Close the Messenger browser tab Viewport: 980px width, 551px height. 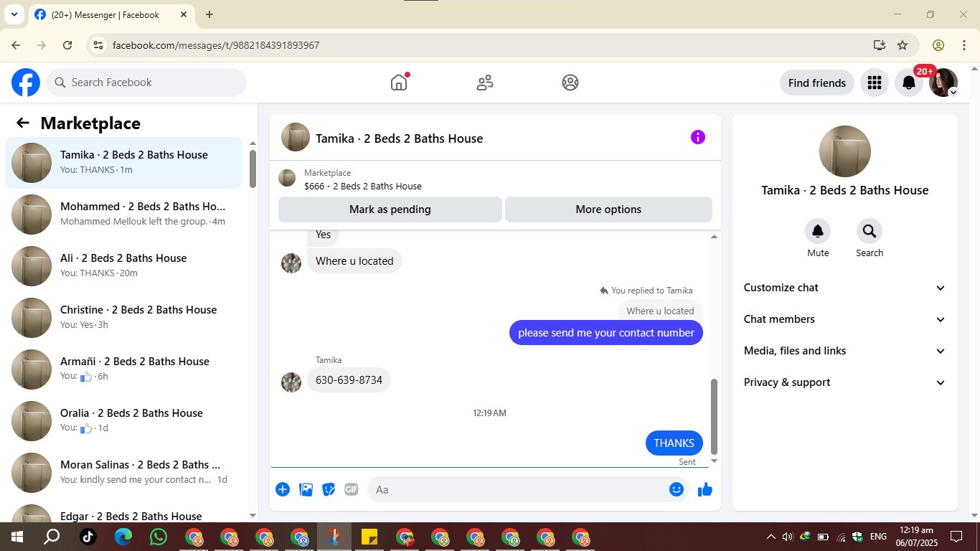click(x=184, y=14)
